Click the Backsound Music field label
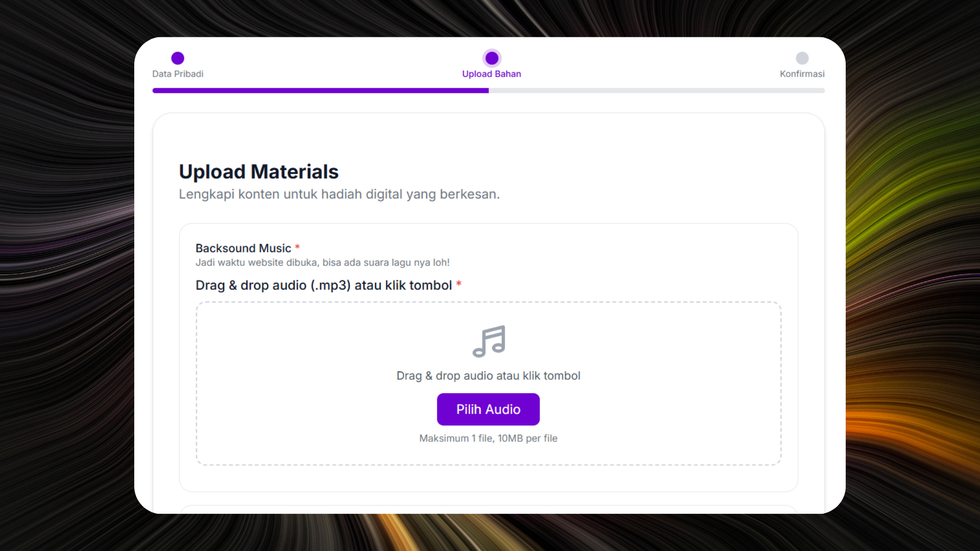The height and width of the screenshot is (551, 980). (x=243, y=248)
